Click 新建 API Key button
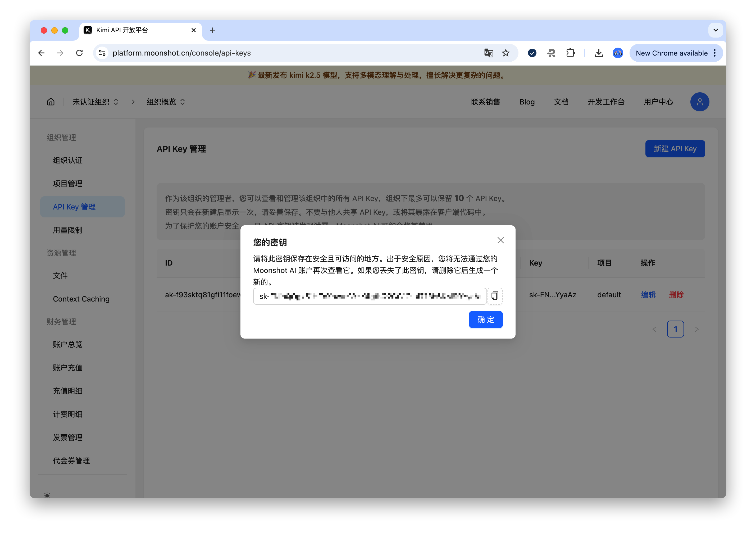The width and height of the screenshot is (756, 538). (675, 149)
